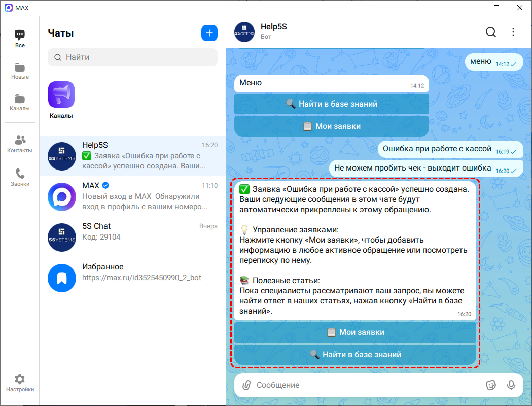Record a voice message with microphone
Image resolution: width=532 pixels, height=406 pixels.
511,385
